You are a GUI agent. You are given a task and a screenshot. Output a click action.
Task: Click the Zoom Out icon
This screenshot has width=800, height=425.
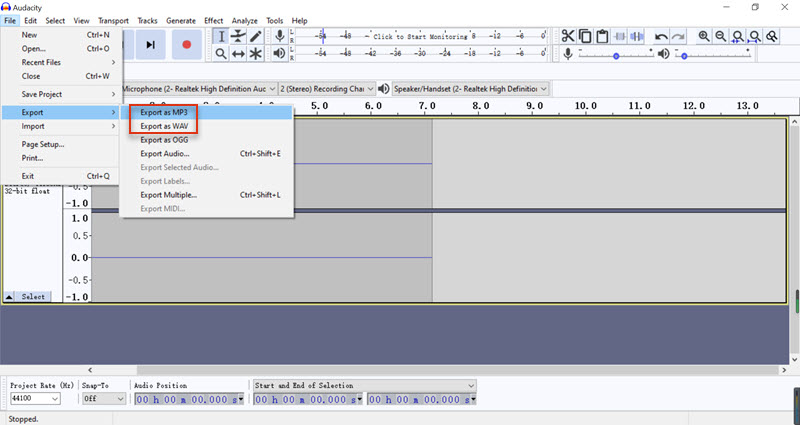(x=721, y=36)
